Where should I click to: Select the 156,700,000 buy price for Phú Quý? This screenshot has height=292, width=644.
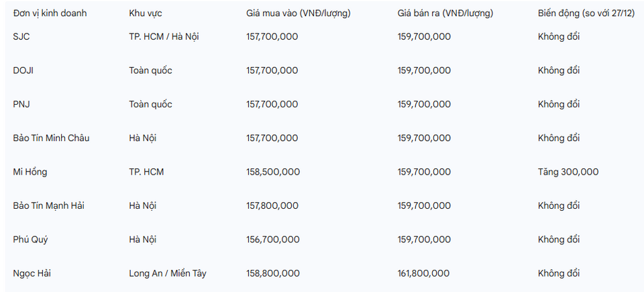272,240
